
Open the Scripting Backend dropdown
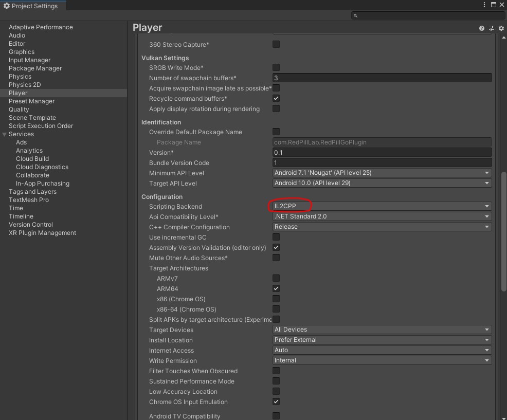(382, 206)
